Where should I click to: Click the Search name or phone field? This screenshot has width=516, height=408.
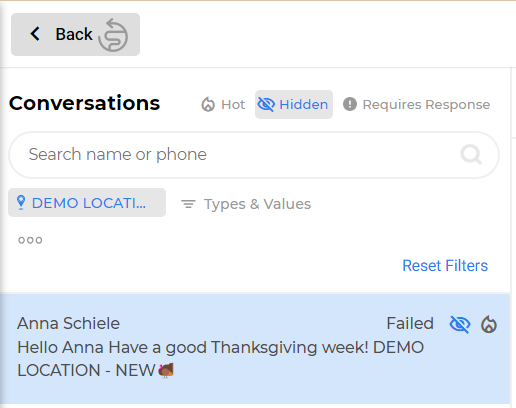tap(254, 155)
